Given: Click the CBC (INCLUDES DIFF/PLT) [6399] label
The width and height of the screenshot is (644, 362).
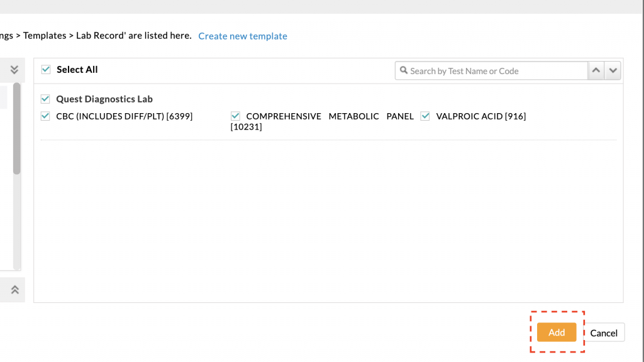Looking at the screenshot, I should [124, 116].
